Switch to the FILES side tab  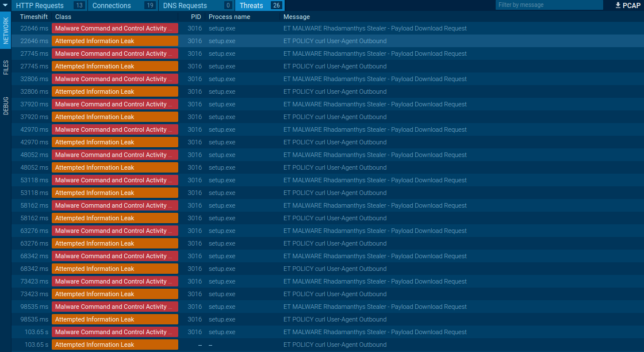coord(6,67)
